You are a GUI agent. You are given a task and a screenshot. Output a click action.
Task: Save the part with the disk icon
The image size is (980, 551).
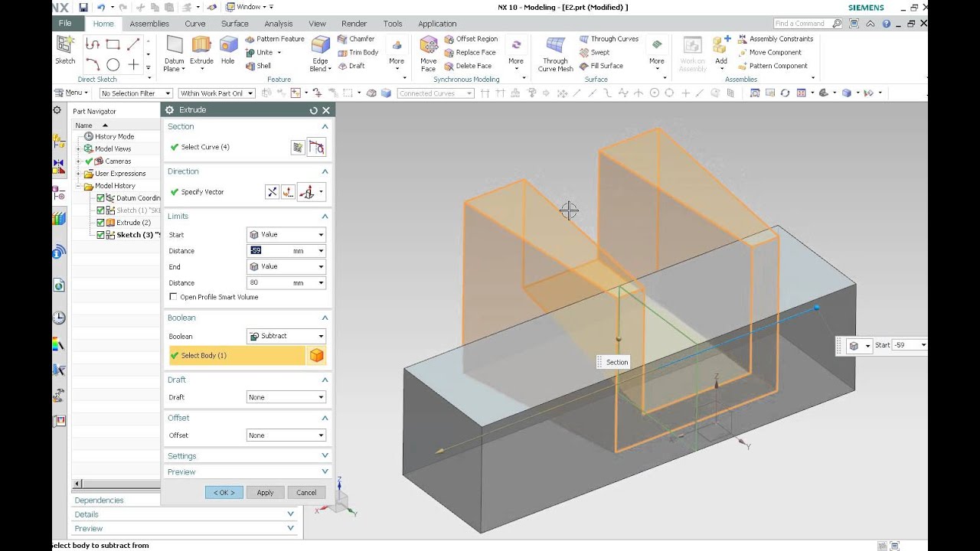click(83, 7)
